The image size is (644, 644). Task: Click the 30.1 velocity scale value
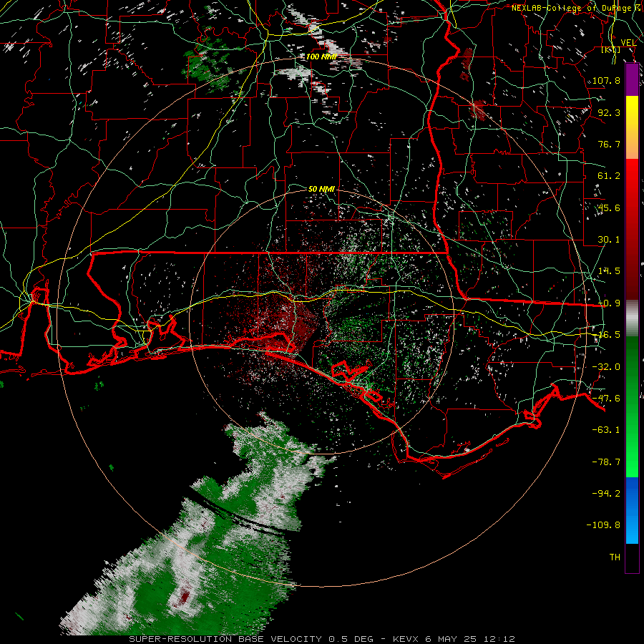tap(609, 240)
